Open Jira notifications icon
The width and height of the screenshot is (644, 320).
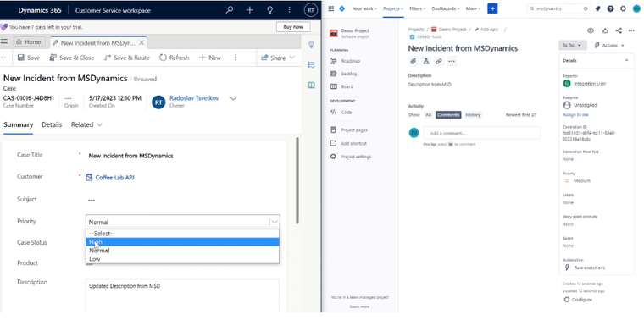coord(598,8)
